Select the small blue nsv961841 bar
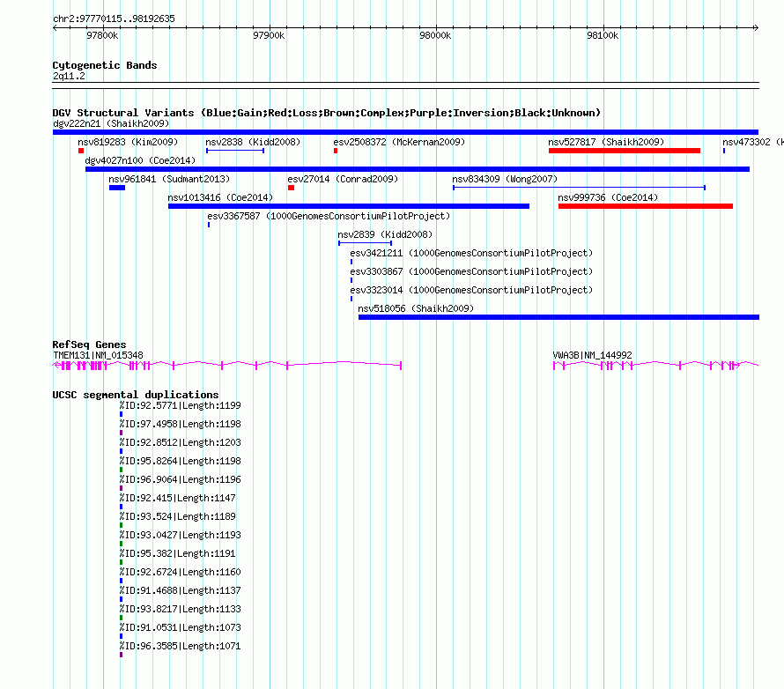This screenshot has height=689, width=784. click(117, 188)
